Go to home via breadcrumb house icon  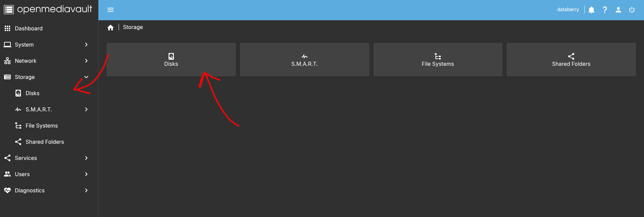[x=111, y=27]
